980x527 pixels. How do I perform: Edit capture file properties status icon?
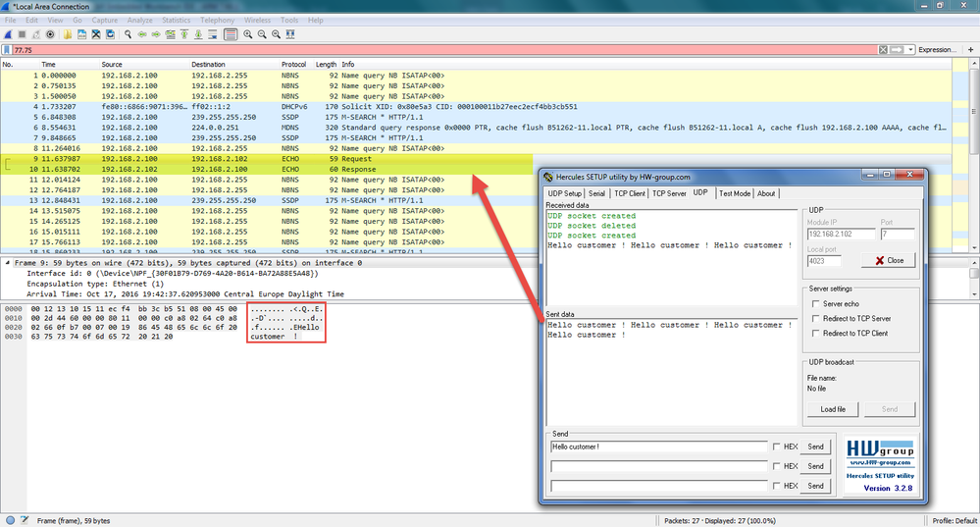click(x=25, y=520)
